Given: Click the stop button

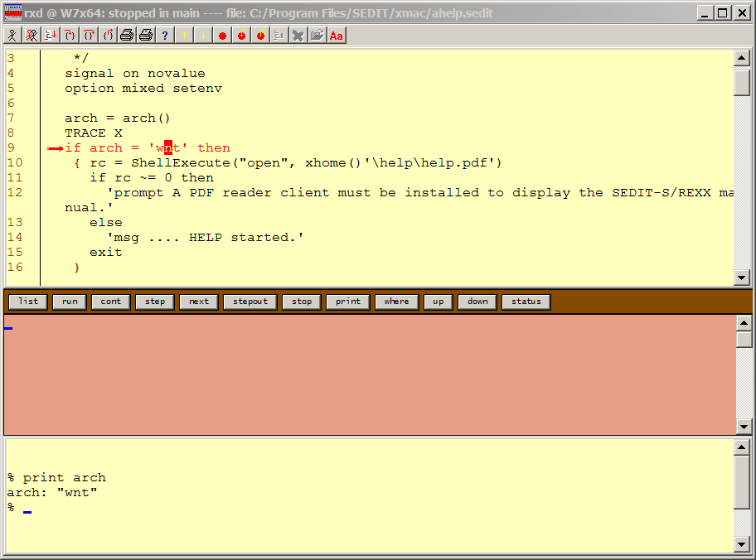Looking at the screenshot, I should point(302,302).
